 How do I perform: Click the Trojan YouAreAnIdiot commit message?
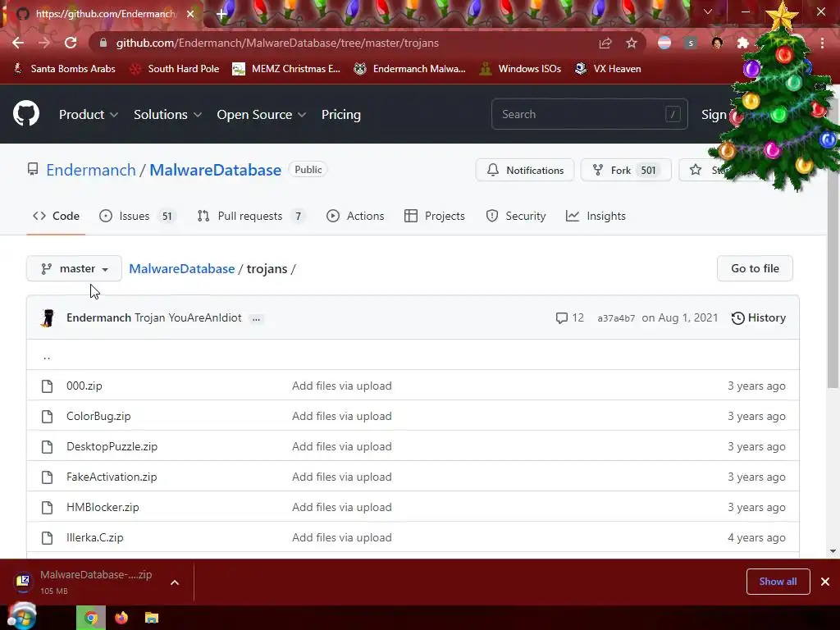(188, 317)
